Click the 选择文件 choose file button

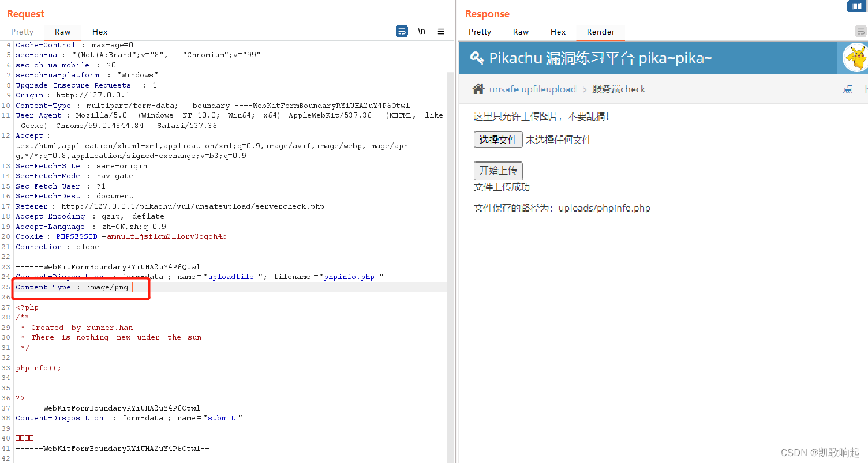coord(498,140)
